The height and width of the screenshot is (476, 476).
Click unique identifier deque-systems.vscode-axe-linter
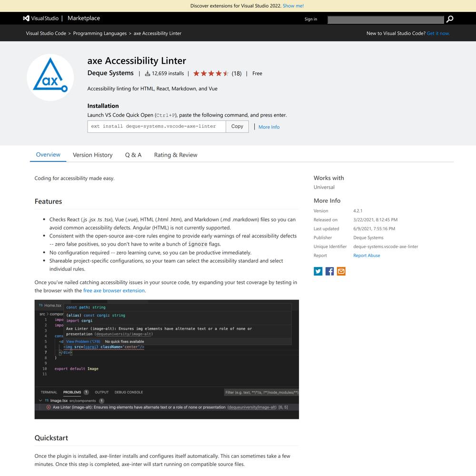386,247
